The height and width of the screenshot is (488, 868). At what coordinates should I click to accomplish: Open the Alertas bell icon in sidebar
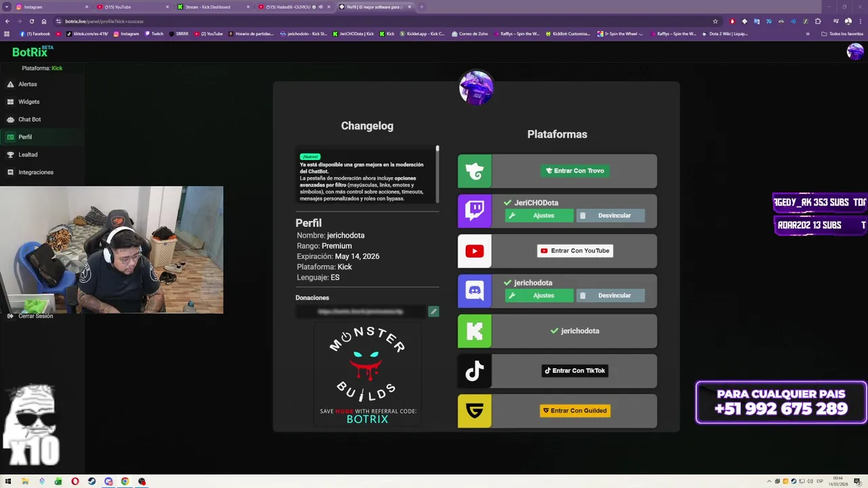(x=11, y=84)
